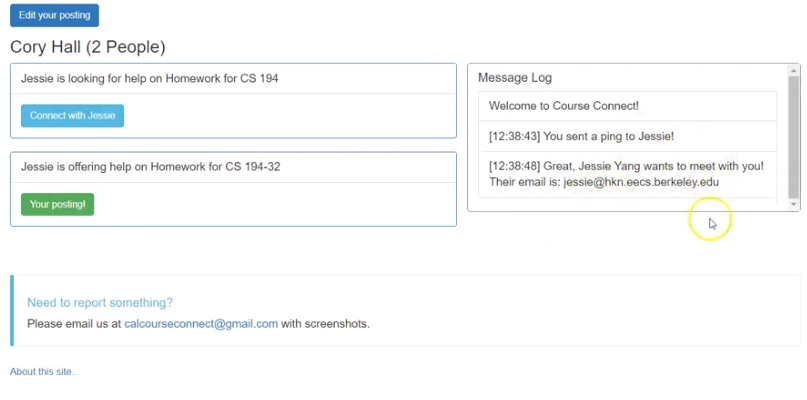This screenshot has width=807, height=400.
Task: Click the Message Log panel title
Action: (x=515, y=78)
